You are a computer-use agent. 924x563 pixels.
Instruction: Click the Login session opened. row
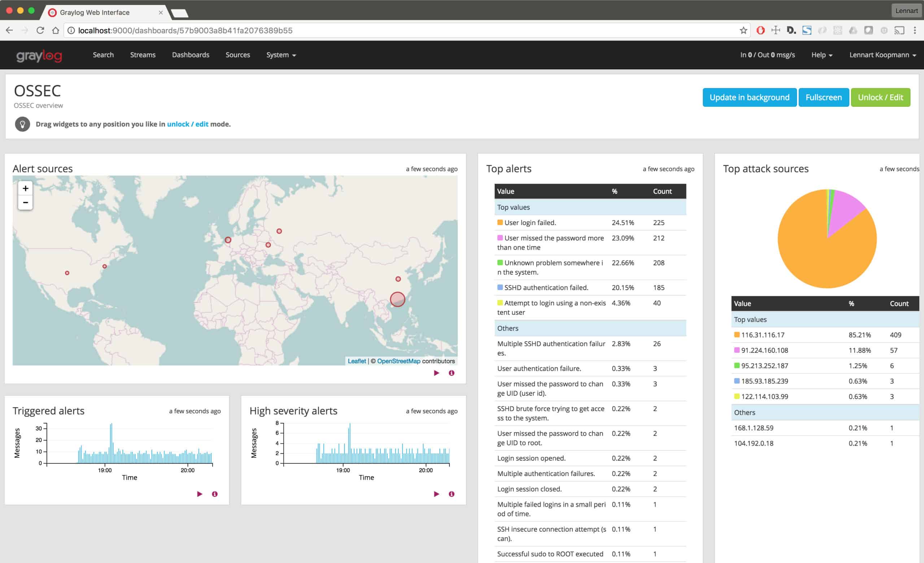point(590,458)
